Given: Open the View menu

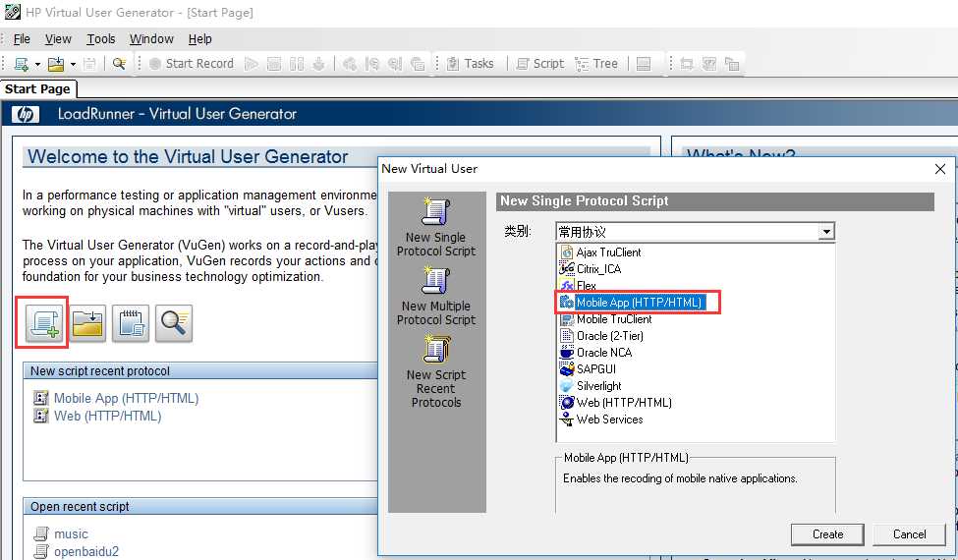Looking at the screenshot, I should click(x=58, y=39).
